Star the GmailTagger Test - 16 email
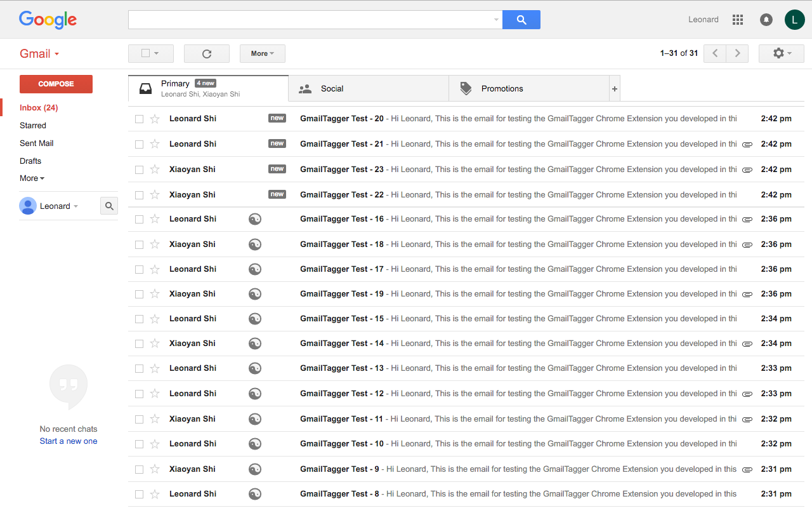This screenshot has width=812, height=508. (155, 219)
